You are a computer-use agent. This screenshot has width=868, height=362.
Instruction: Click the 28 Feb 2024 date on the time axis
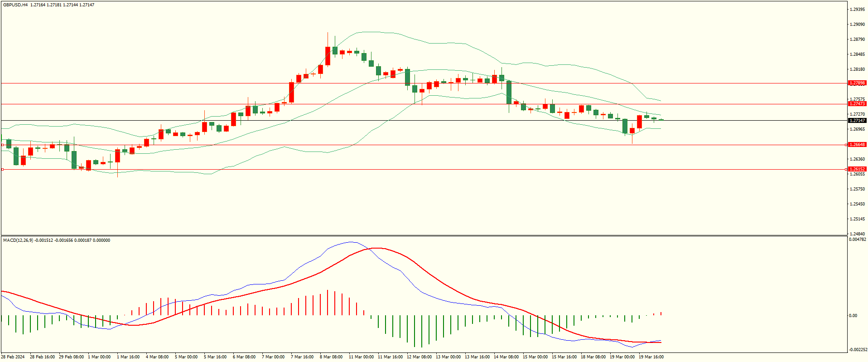[13, 357]
